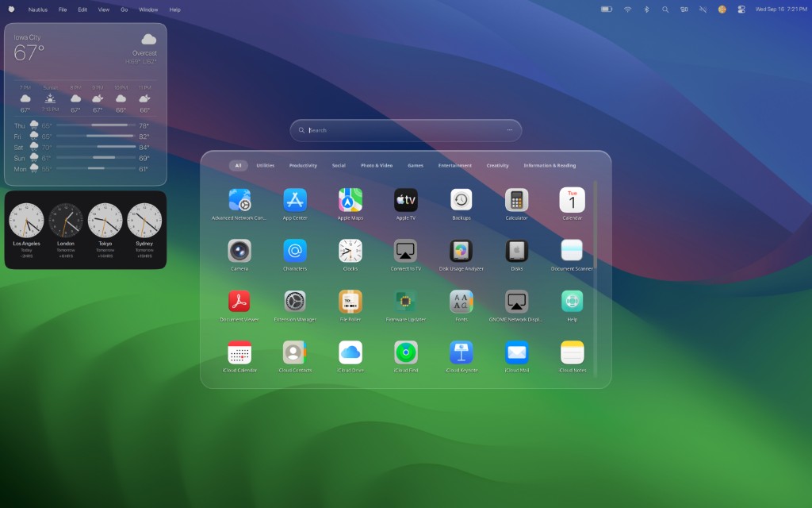Open Wi-Fi menu in menu bar
Viewport: 812px width, 508px height.
[628, 10]
